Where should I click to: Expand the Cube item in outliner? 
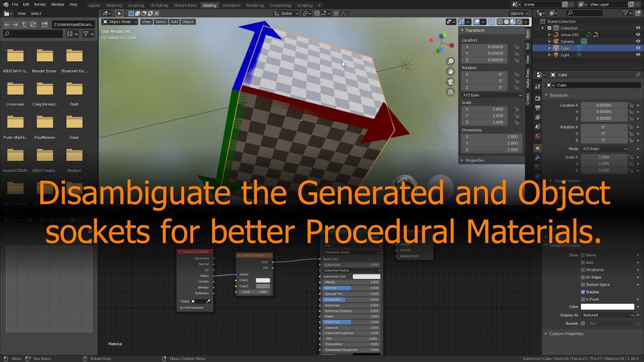(x=550, y=48)
